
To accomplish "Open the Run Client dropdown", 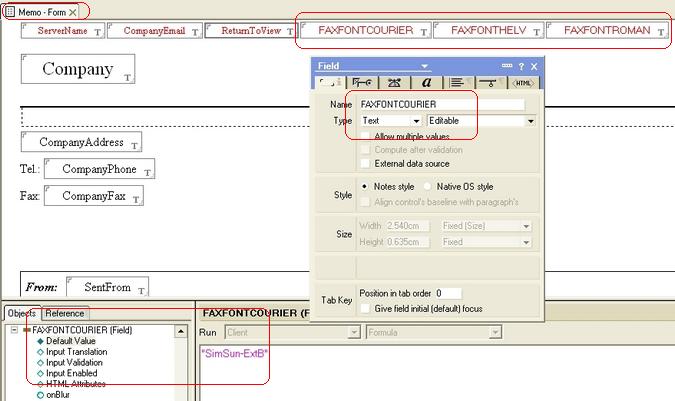I will [x=354, y=332].
